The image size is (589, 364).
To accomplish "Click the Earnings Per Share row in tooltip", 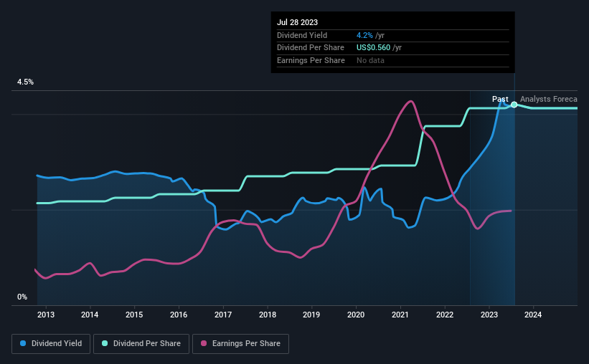I will click(393, 60).
